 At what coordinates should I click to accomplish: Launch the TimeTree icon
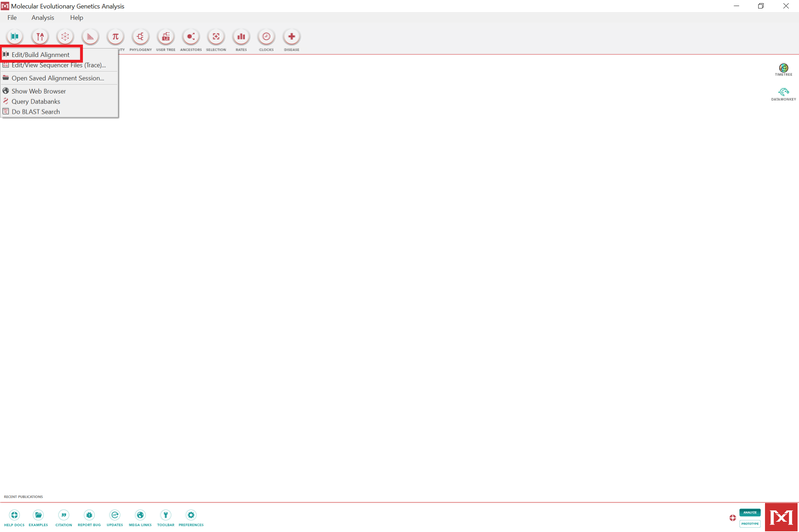[x=783, y=68]
